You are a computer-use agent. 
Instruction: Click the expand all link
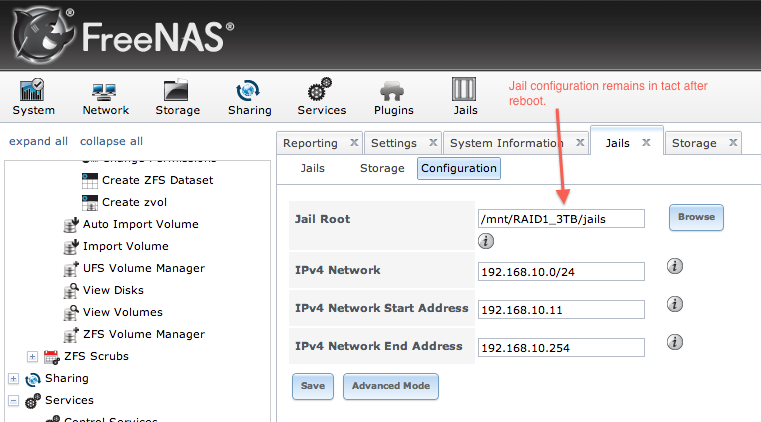click(38, 142)
